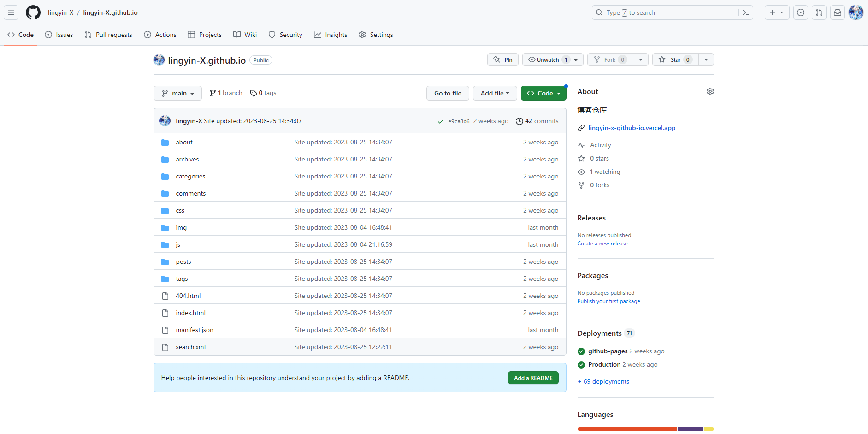Pin this repository using the Pin button
Viewport: 868px width, 434px height.
tap(502, 59)
